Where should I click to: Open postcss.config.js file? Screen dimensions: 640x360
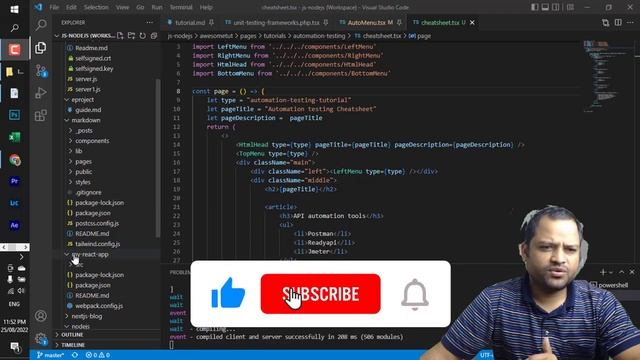tap(97, 223)
